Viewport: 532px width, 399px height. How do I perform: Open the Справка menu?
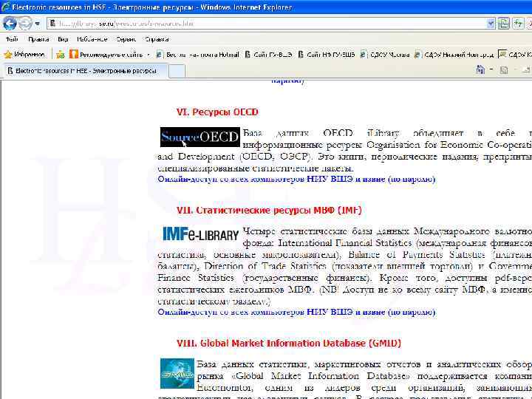coord(157,39)
